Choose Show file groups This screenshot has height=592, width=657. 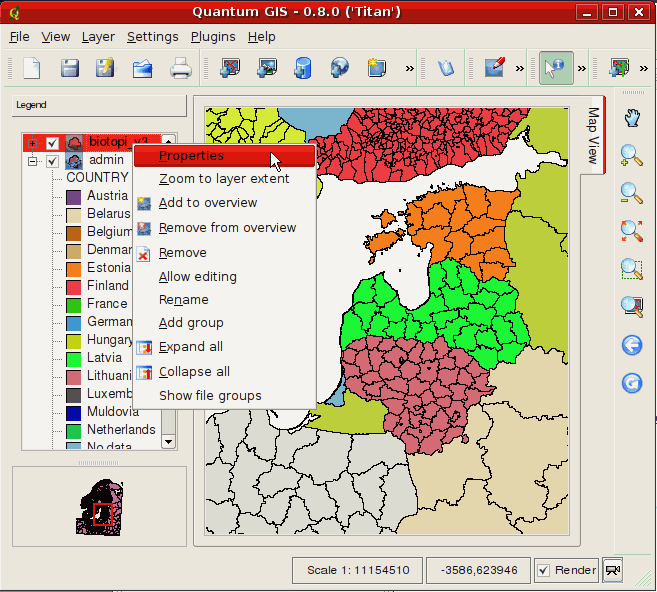(224, 396)
